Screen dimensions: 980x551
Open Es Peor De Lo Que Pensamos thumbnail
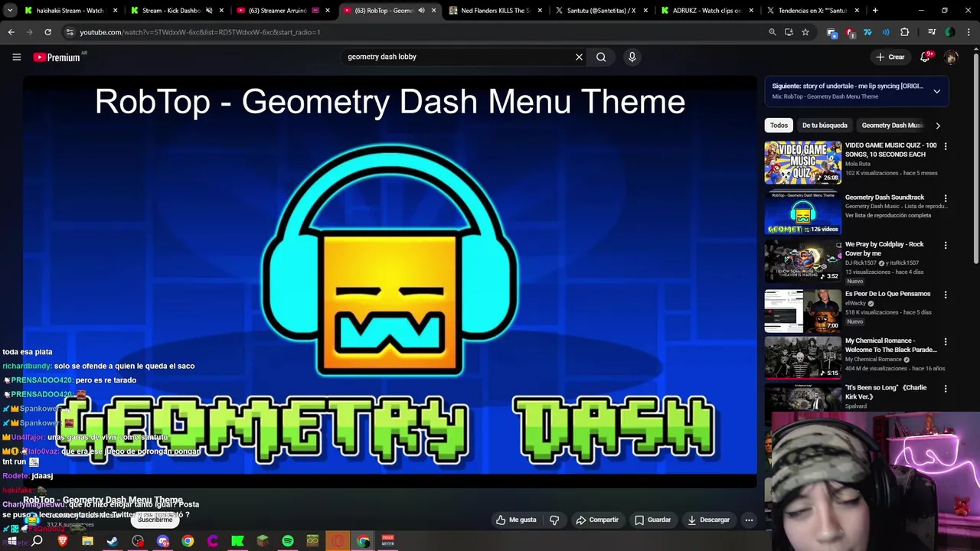[x=802, y=310]
